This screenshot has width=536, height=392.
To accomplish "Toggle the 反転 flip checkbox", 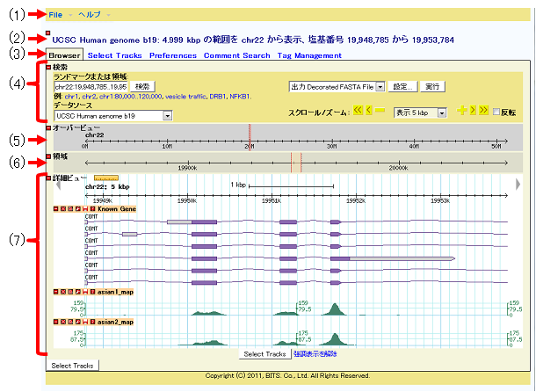I will [496, 112].
